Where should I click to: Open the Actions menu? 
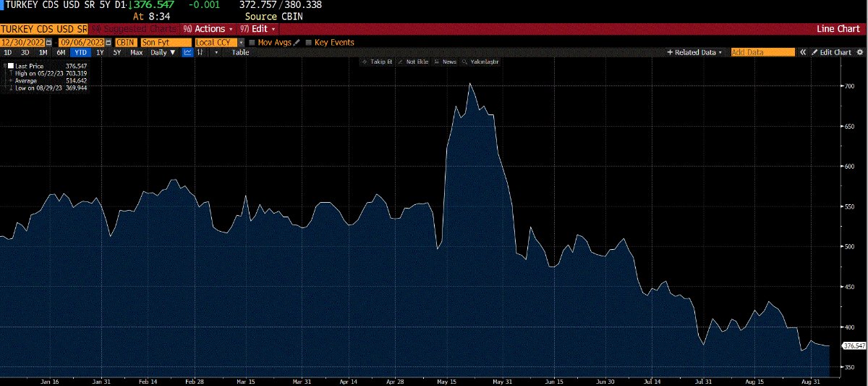click(213, 29)
